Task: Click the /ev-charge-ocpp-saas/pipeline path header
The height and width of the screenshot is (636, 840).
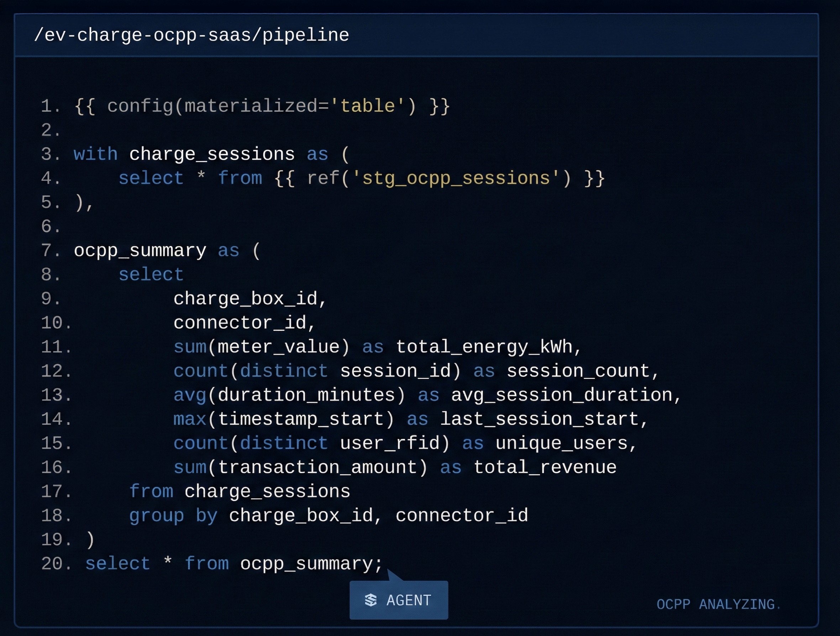Action: coord(191,35)
